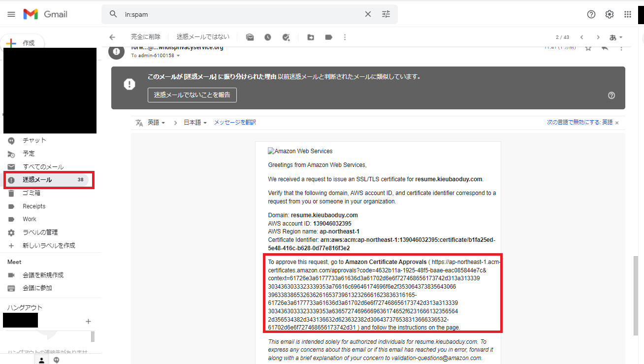Click the Amazon Web Services broken image

[x=300, y=151]
